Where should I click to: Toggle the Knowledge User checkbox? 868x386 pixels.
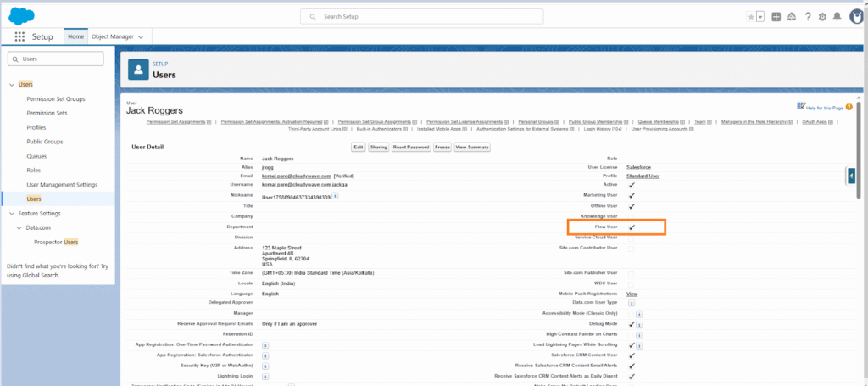[632, 216]
